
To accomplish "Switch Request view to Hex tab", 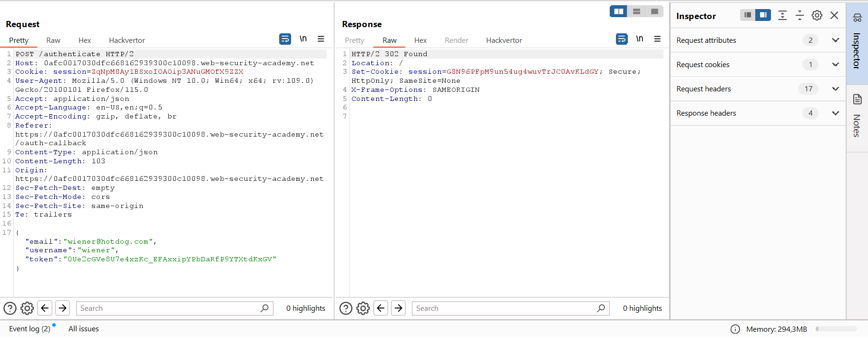I will pos(85,40).
